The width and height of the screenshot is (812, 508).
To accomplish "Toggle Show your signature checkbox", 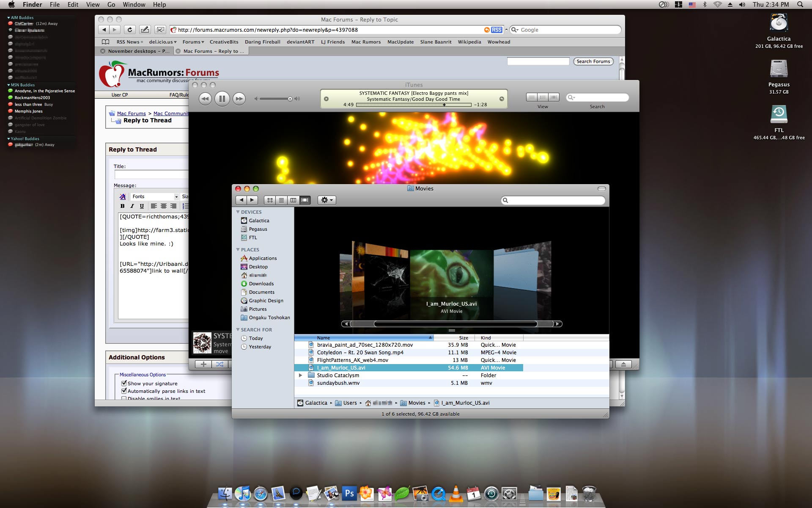I will click(x=124, y=383).
